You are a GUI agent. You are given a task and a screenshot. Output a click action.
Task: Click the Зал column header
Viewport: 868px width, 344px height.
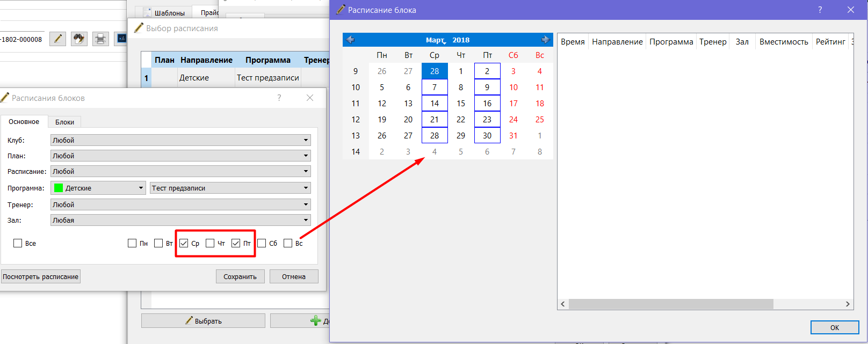pos(742,42)
